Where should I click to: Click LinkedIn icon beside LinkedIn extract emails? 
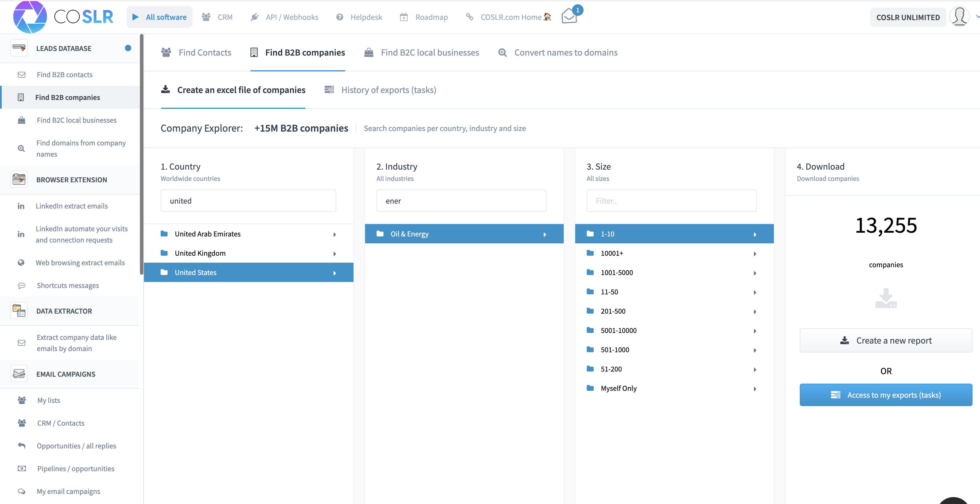(x=21, y=206)
